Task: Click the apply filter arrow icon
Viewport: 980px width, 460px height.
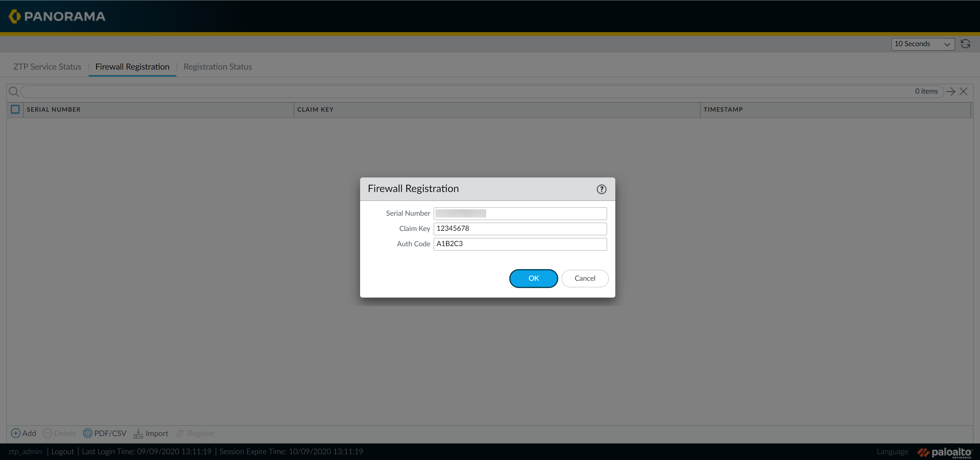Action: [x=950, y=92]
